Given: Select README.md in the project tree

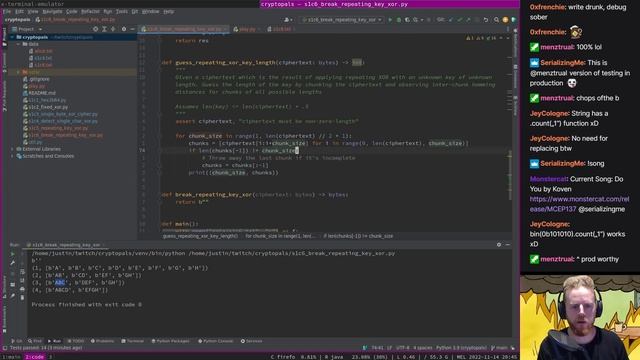Looking at the screenshot, I should [39, 93].
